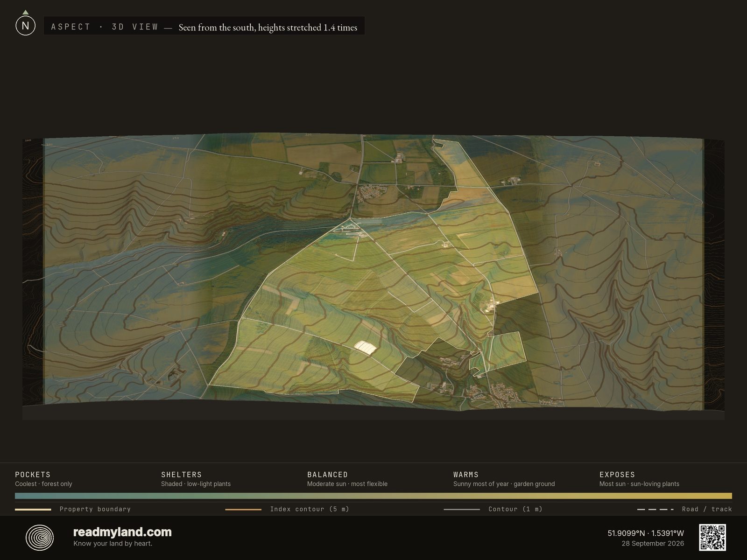Click the date 28 September 2026
Image resolution: width=747 pixels, height=560 pixels.
pos(653,543)
